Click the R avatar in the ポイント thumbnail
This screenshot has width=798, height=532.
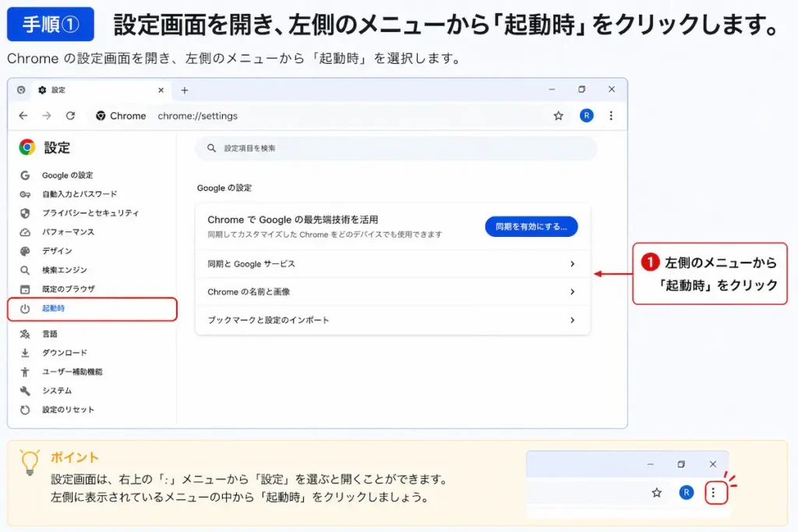click(686, 492)
